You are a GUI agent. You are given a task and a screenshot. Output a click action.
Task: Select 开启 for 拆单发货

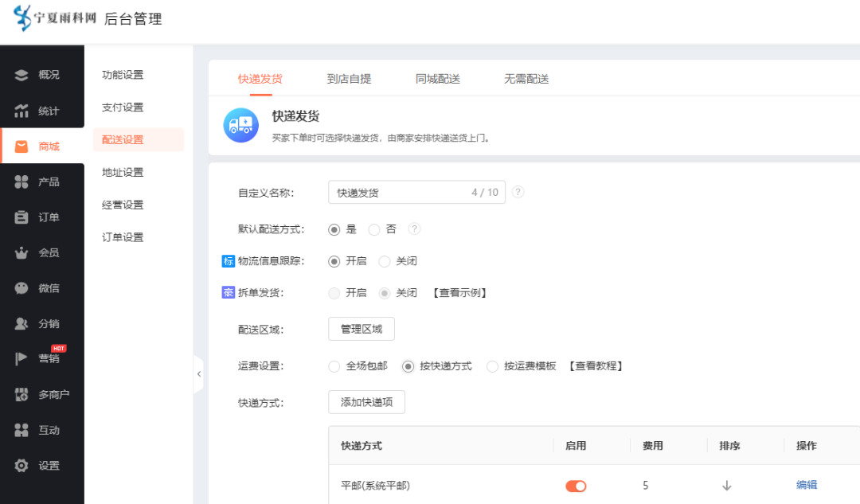point(334,293)
